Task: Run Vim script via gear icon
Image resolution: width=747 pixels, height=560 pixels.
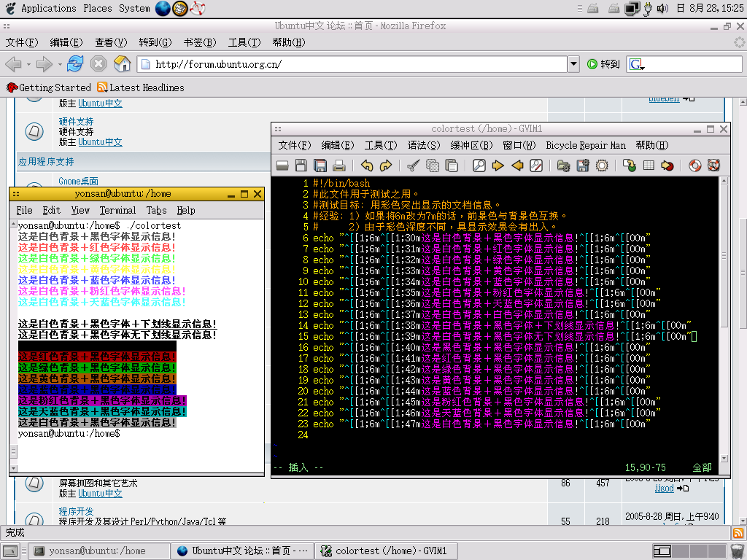Action: tap(602, 166)
